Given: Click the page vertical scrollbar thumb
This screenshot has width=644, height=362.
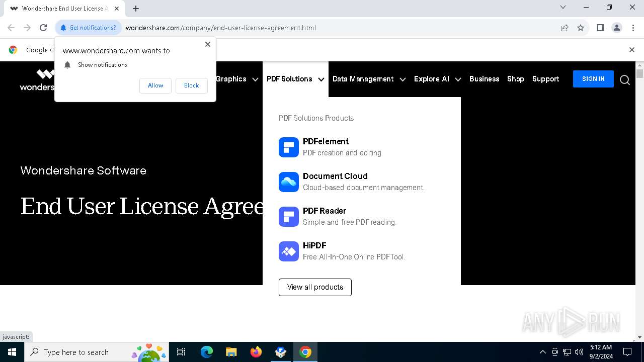Looking at the screenshot, I should point(640,74).
